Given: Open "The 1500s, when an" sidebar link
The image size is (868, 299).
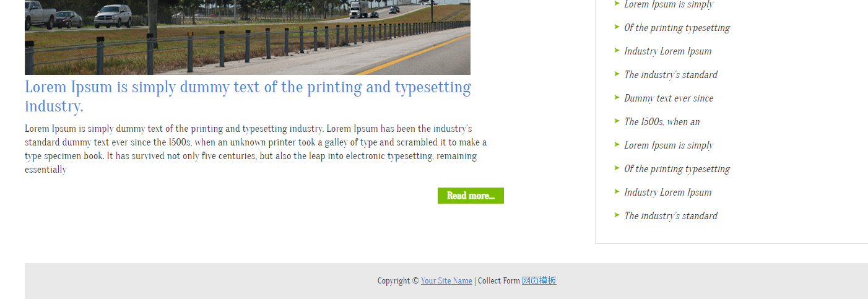Looking at the screenshot, I should pos(662,122).
